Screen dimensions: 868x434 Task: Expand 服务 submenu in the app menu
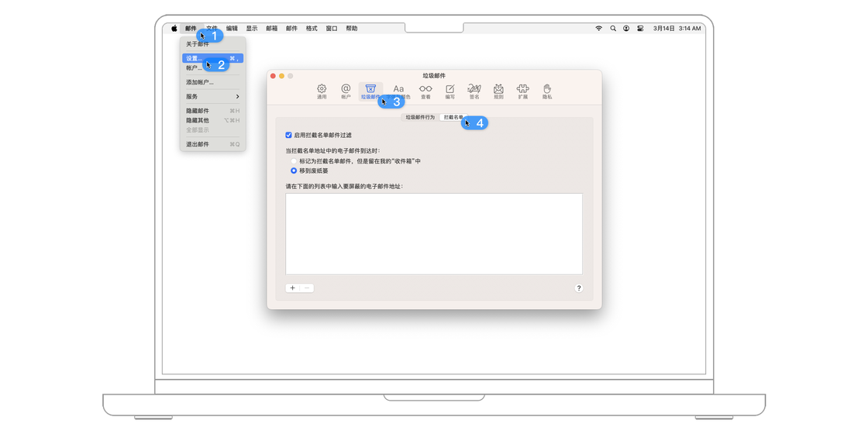[212, 96]
